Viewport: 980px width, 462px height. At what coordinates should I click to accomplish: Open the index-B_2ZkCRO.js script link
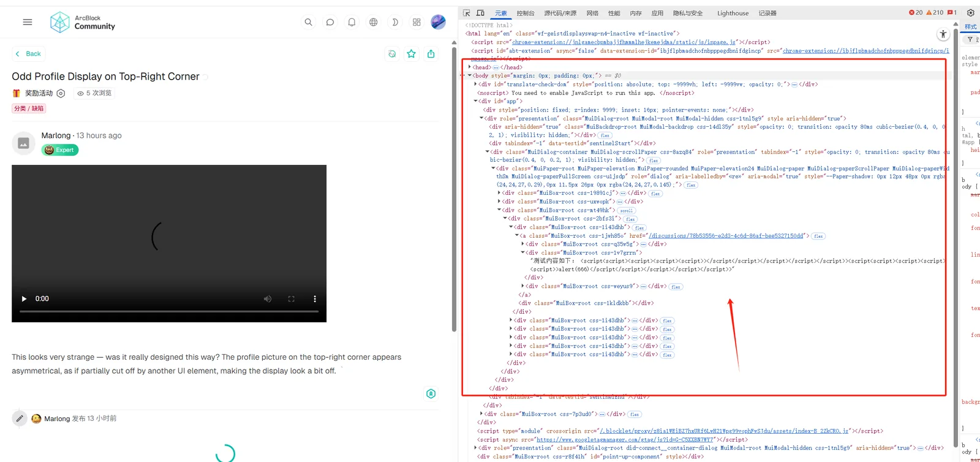724,431
